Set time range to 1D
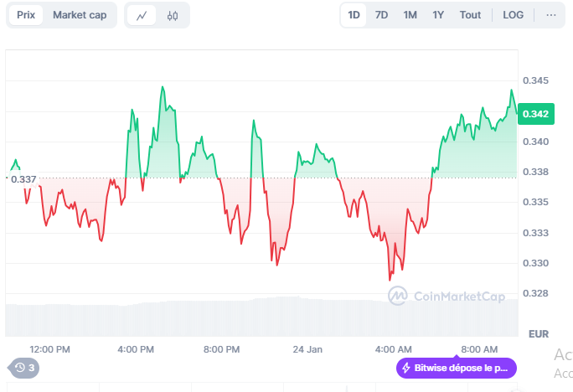The height and width of the screenshot is (392, 573). tap(354, 15)
